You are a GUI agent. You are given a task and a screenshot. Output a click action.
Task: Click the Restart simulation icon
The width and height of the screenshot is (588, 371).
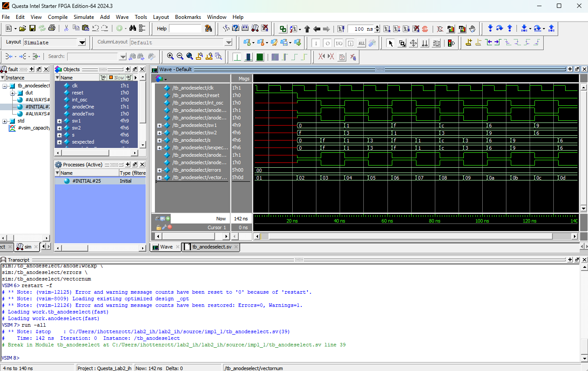[341, 29]
